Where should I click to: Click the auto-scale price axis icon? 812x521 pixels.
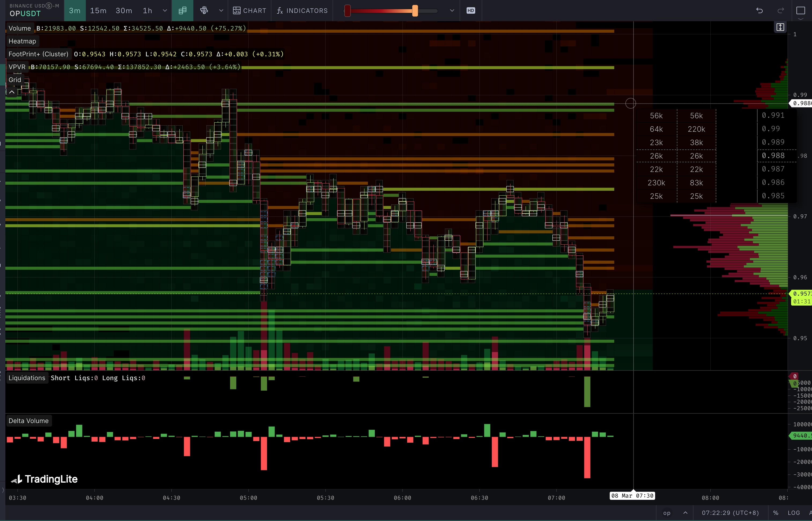pyautogui.click(x=780, y=27)
